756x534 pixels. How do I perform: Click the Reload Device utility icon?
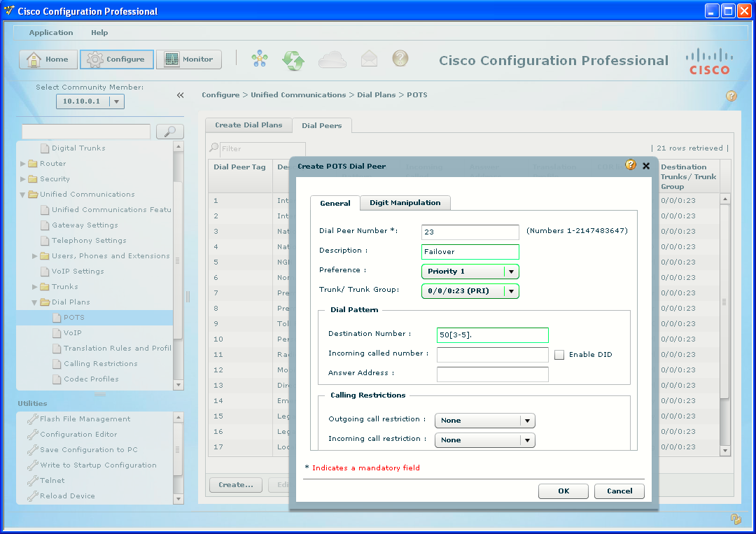[x=33, y=496]
